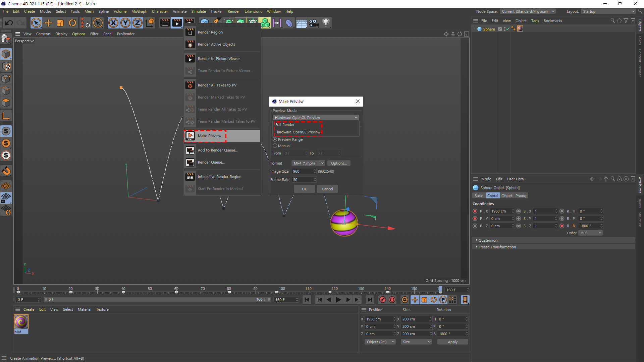Click OK in Make Preview dialog
The width and height of the screenshot is (644, 362).
pyautogui.click(x=304, y=189)
